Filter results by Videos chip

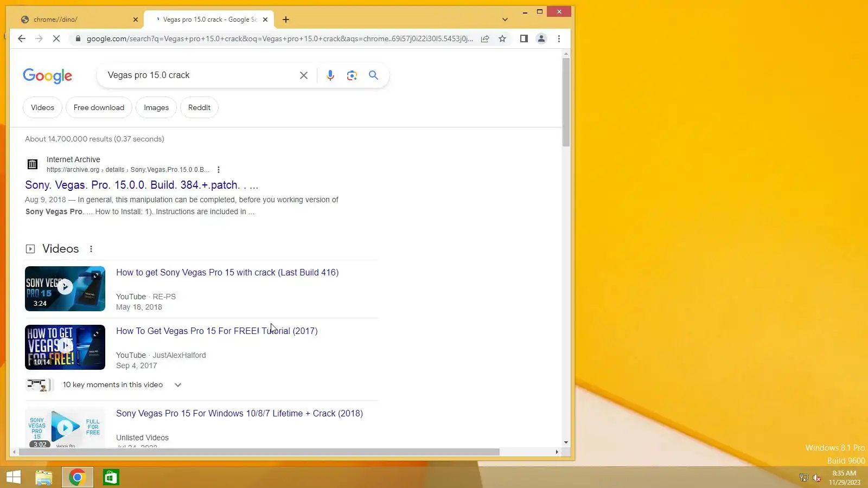(x=42, y=107)
